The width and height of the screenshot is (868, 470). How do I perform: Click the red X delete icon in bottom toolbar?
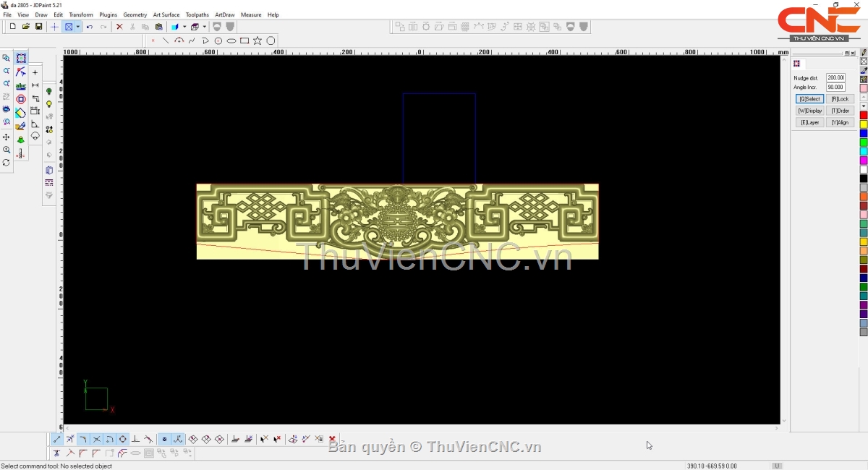[332, 439]
